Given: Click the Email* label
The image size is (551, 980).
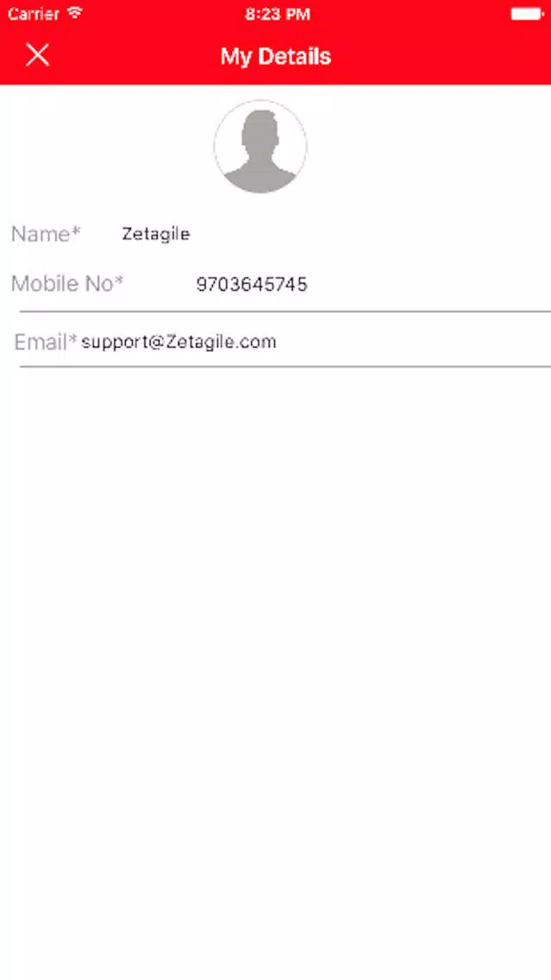Looking at the screenshot, I should [47, 342].
